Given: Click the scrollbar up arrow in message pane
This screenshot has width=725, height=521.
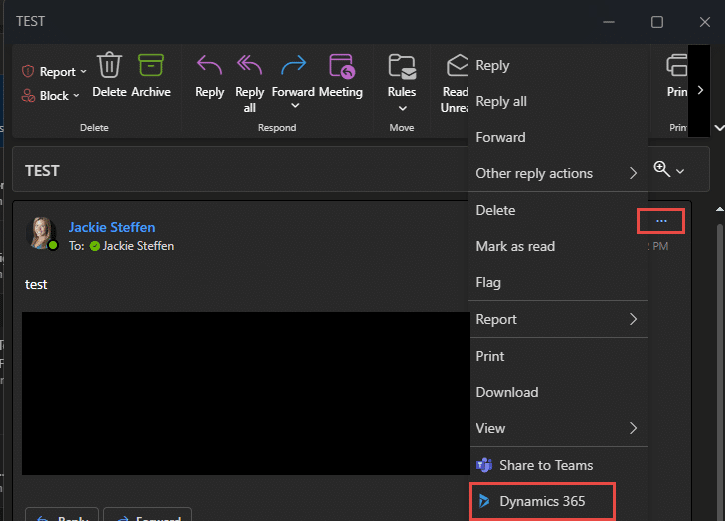Looking at the screenshot, I should pyautogui.click(x=719, y=209).
